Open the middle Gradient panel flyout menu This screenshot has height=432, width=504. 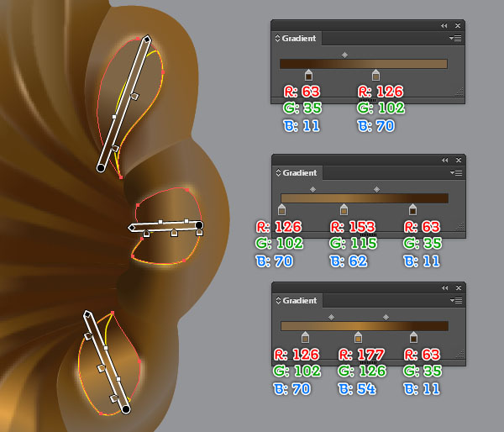tap(456, 173)
